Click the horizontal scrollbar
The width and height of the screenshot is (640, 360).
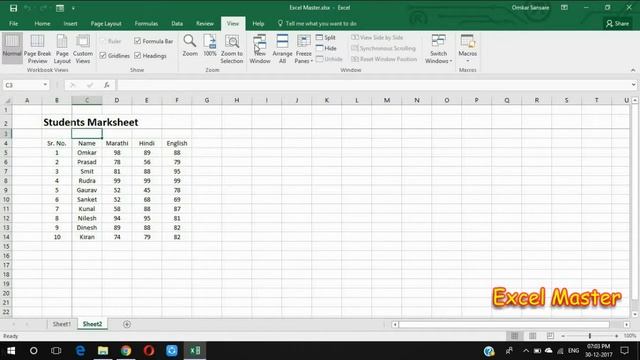(504, 324)
